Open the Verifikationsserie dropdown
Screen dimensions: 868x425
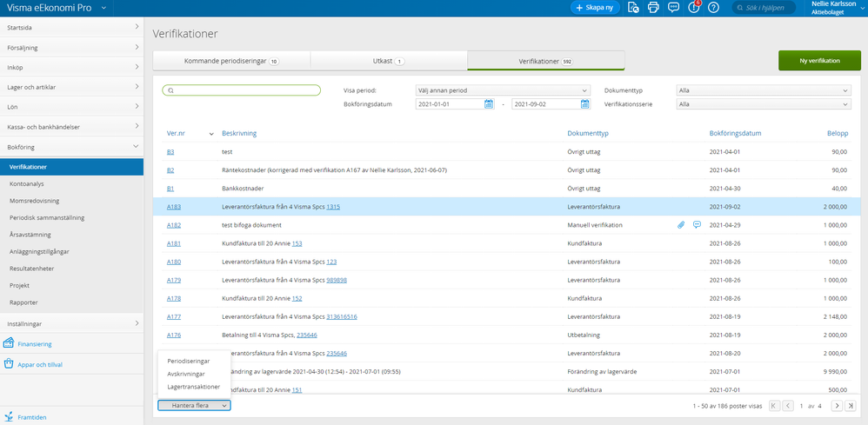tap(763, 104)
